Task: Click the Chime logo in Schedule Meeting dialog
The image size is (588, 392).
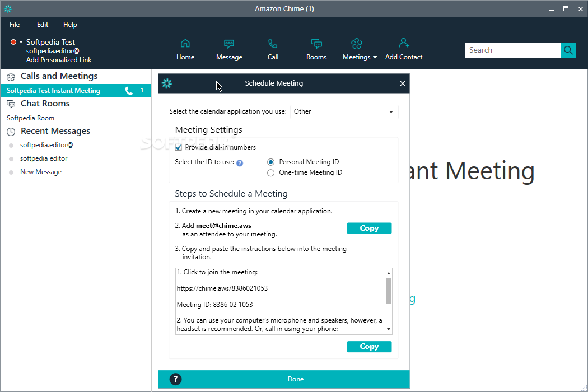Action: (x=167, y=83)
